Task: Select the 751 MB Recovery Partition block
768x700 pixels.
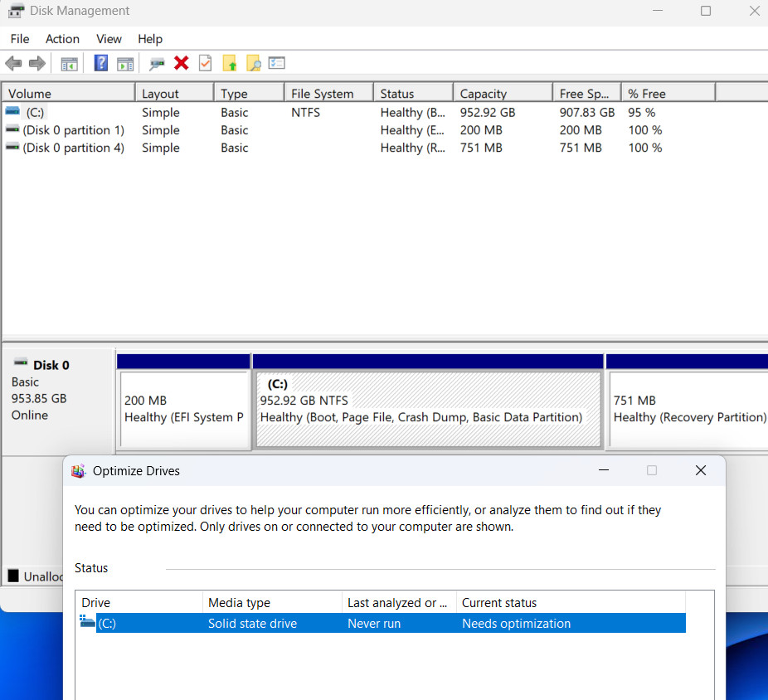Action: [x=688, y=409]
